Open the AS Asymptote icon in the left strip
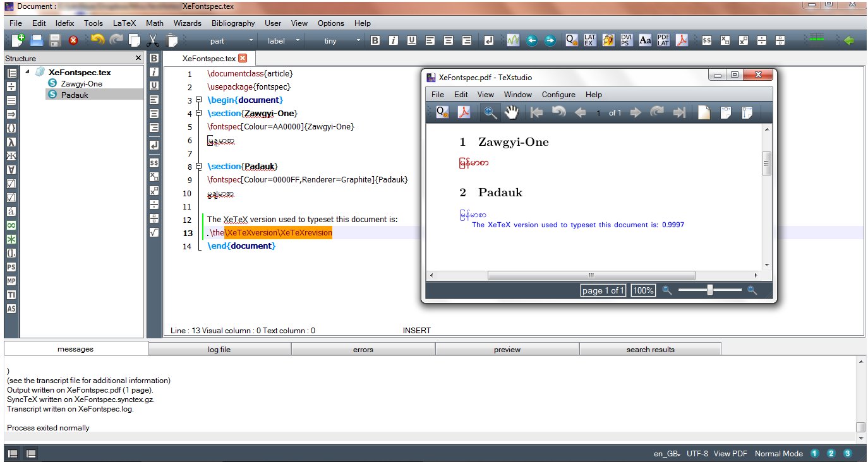This screenshot has height=462, width=868. 11,309
